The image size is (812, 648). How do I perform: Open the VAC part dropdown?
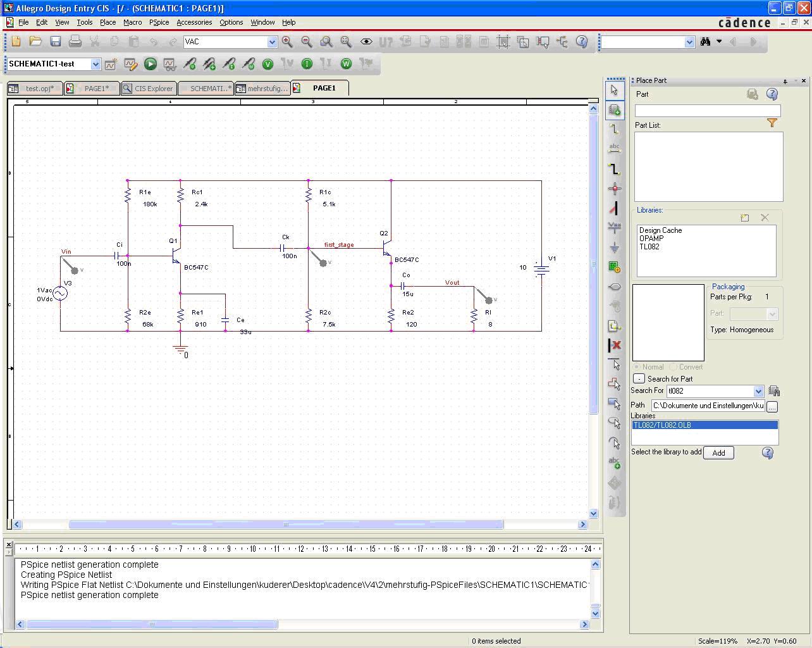(x=272, y=42)
